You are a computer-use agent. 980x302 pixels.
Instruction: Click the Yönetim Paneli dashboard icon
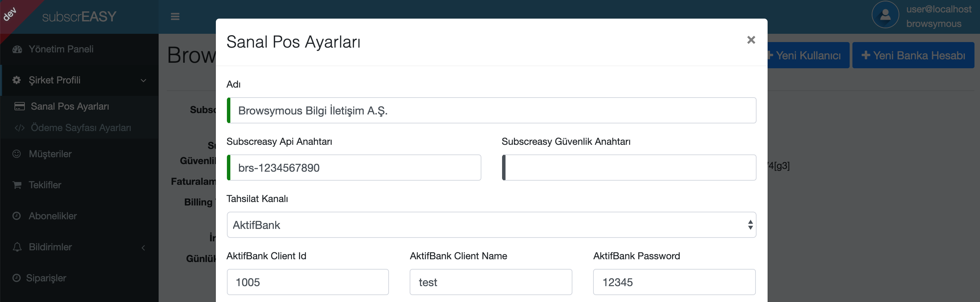[x=17, y=49]
